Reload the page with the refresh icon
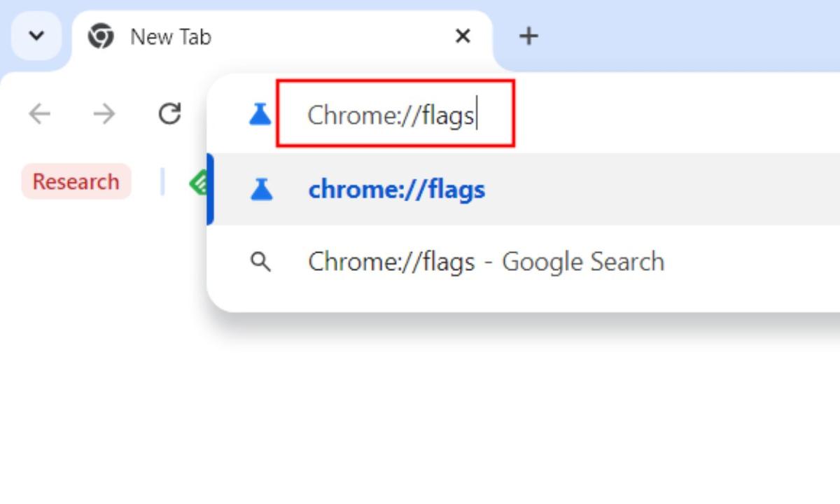Viewport: 840px width, 504px height. click(169, 113)
